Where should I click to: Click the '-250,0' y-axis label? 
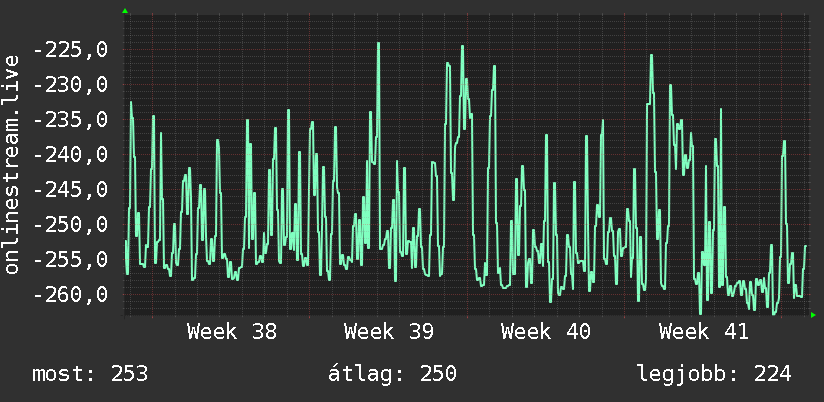pyautogui.click(x=70, y=225)
